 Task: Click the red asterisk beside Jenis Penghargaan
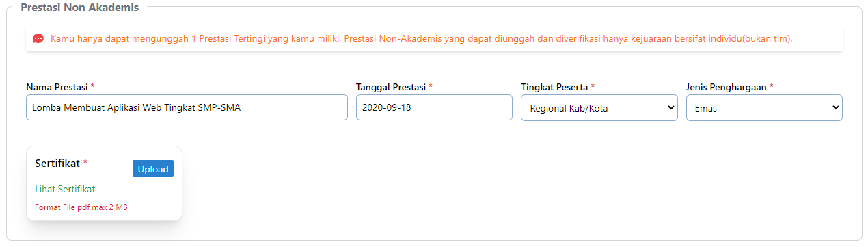click(772, 86)
